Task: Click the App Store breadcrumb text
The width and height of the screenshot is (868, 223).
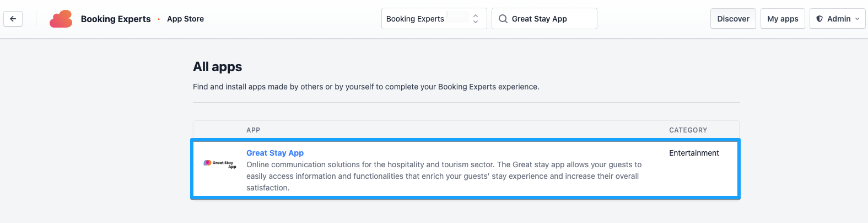Action: point(185,19)
